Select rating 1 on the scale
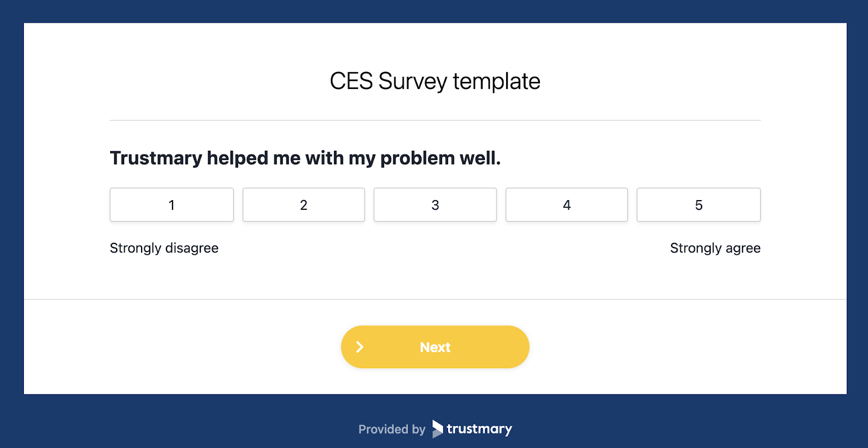The height and width of the screenshot is (448, 868). pos(171,205)
